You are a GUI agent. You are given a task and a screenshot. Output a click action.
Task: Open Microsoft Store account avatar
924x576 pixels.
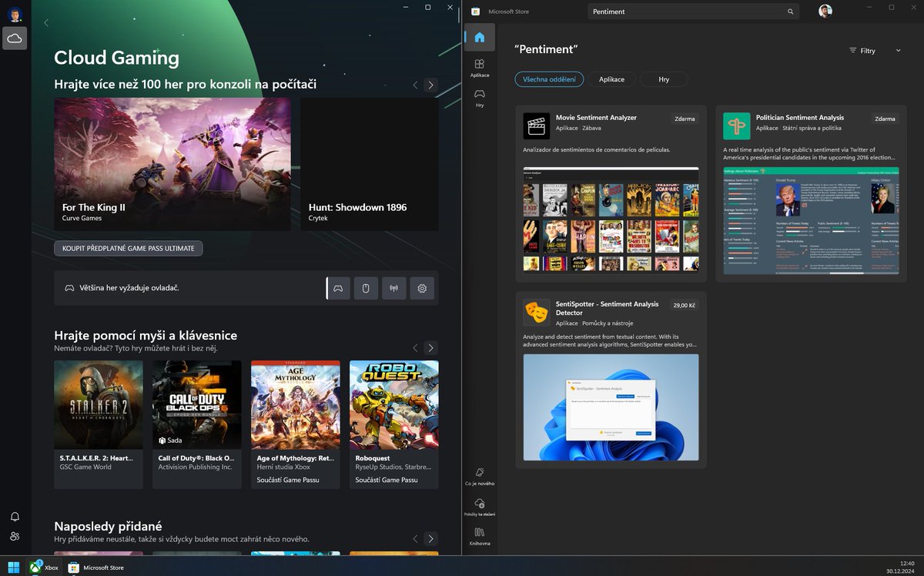[825, 12]
